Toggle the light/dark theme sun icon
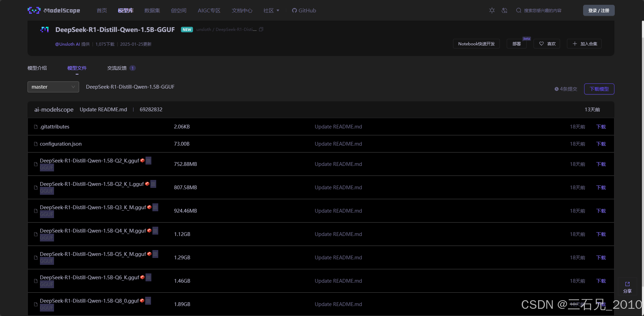 pyautogui.click(x=492, y=10)
